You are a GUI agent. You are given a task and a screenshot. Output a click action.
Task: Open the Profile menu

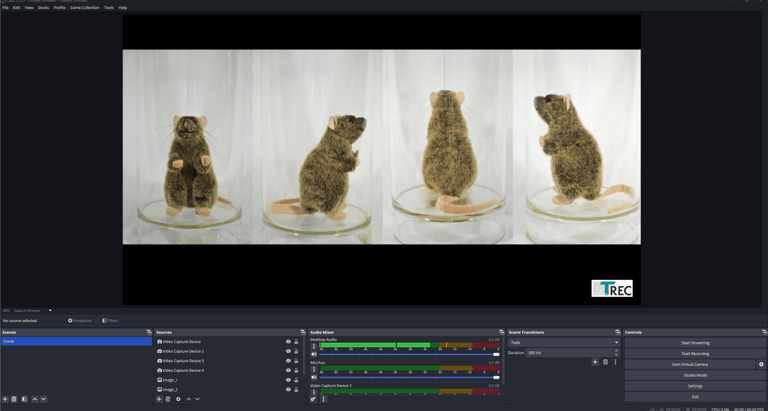coord(59,8)
